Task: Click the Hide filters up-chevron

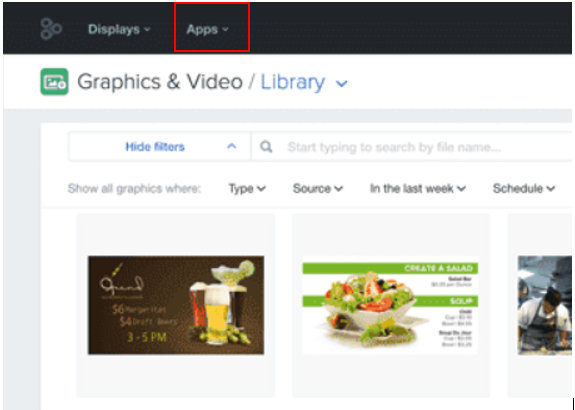Action: (x=231, y=146)
